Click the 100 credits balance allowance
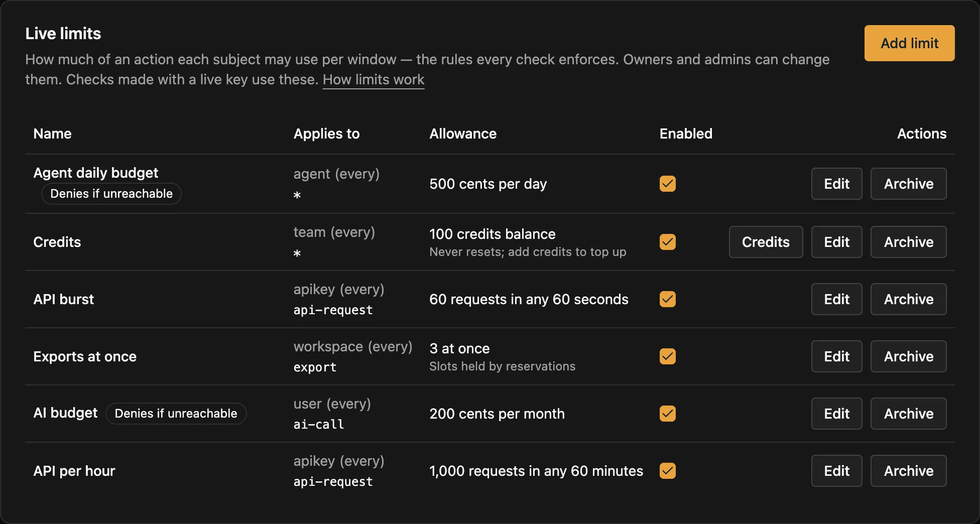The image size is (980, 524). tap(492, 234)
